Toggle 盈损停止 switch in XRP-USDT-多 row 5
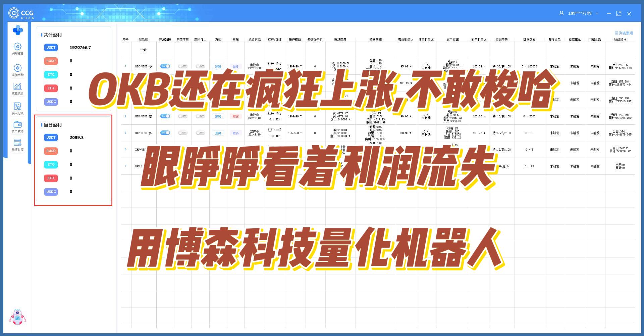The width and height of the screenshot is (644, 336). [200, 133]
